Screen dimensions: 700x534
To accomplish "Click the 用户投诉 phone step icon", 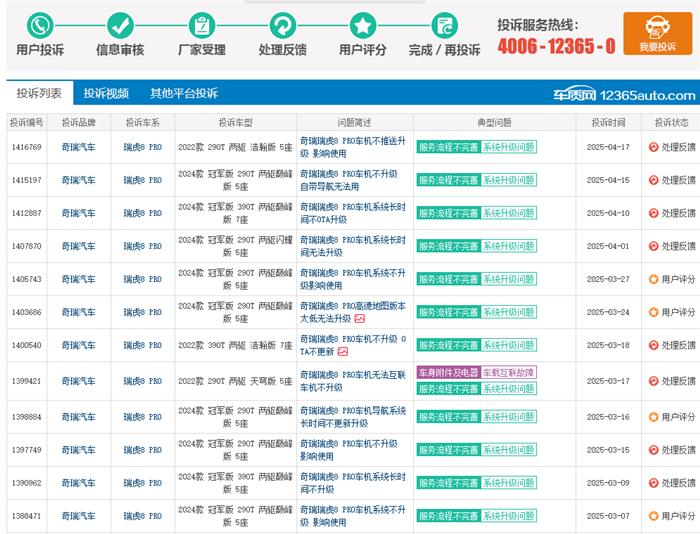I will [x=40, y=25].
